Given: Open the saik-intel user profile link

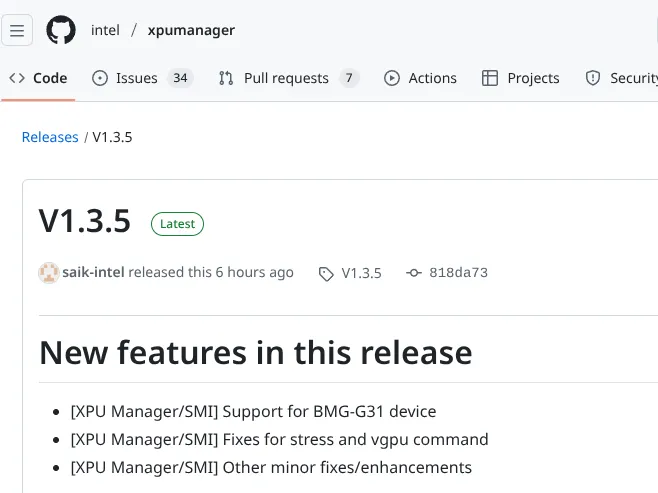Looking at the screenshot, I should (x=94, y=273).
